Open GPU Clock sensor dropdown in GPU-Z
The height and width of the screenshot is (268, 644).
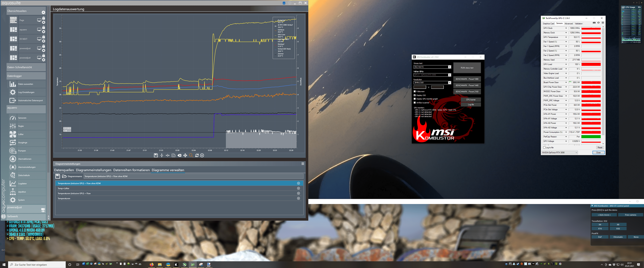[566, 28]
